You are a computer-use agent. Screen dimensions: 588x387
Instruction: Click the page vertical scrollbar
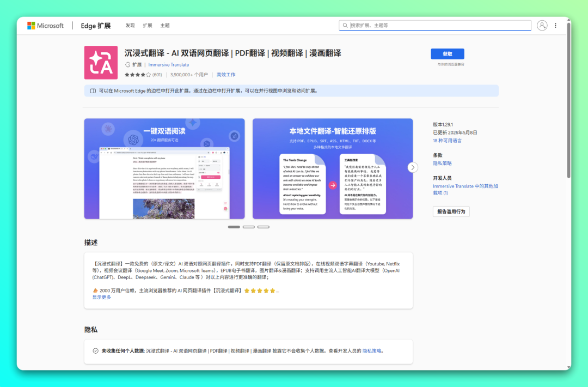569,101
